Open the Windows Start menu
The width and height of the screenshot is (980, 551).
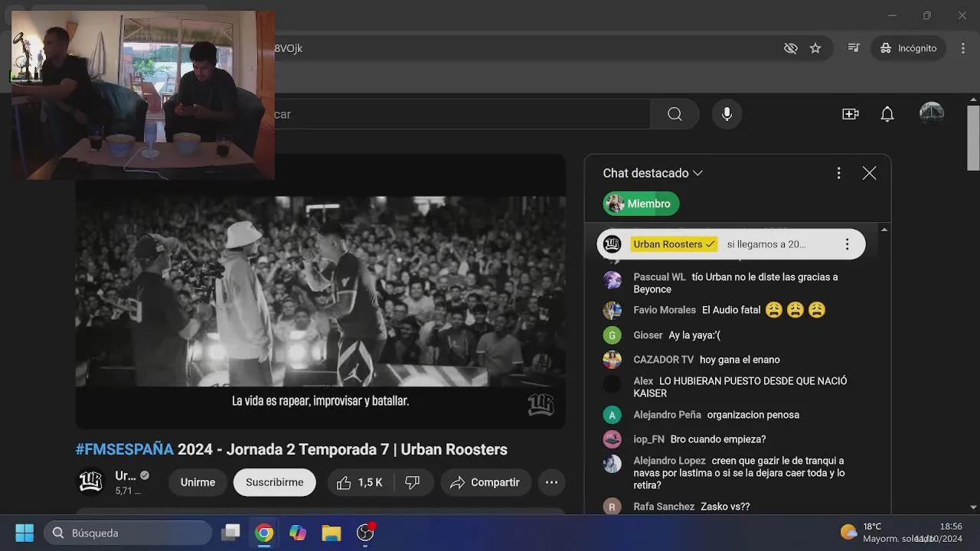pyautogui.click(x=24, y=533)
